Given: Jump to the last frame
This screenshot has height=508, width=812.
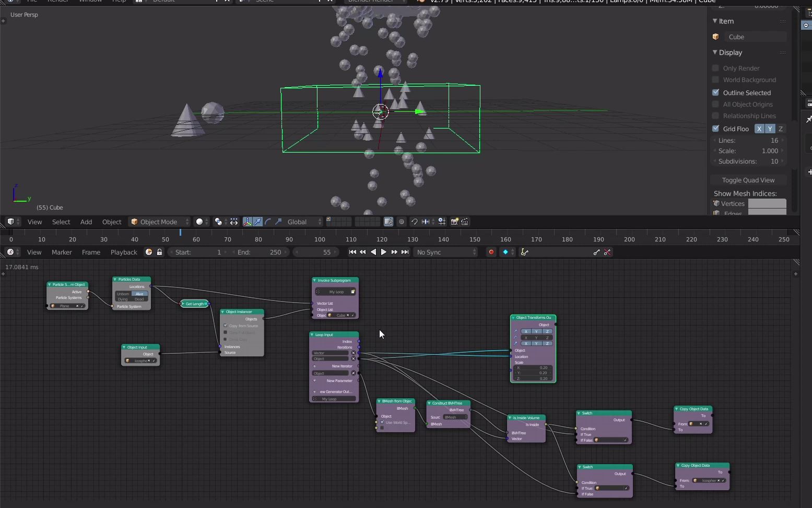Looking at the screenshot, I should [x=405, y=252].
